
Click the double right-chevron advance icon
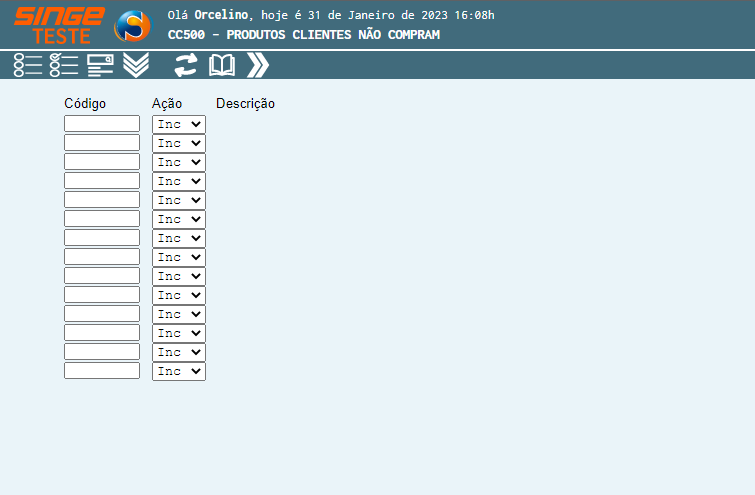pyautogui.click(x=258, y=66)
